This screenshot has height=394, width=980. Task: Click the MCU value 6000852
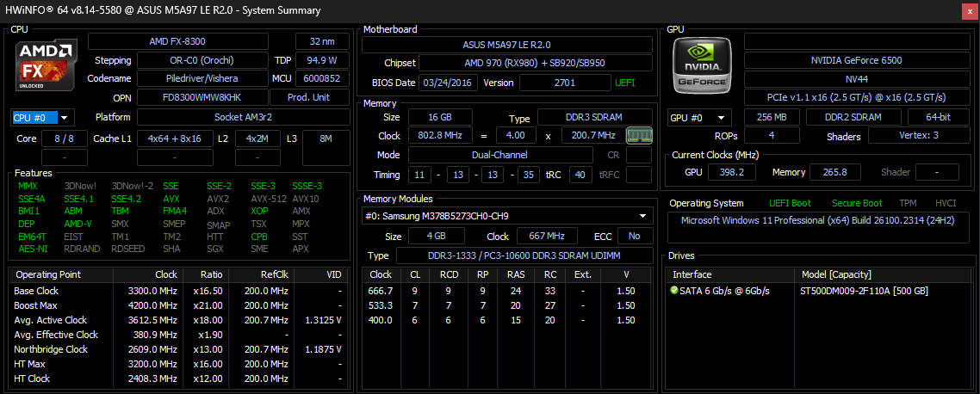321,78
